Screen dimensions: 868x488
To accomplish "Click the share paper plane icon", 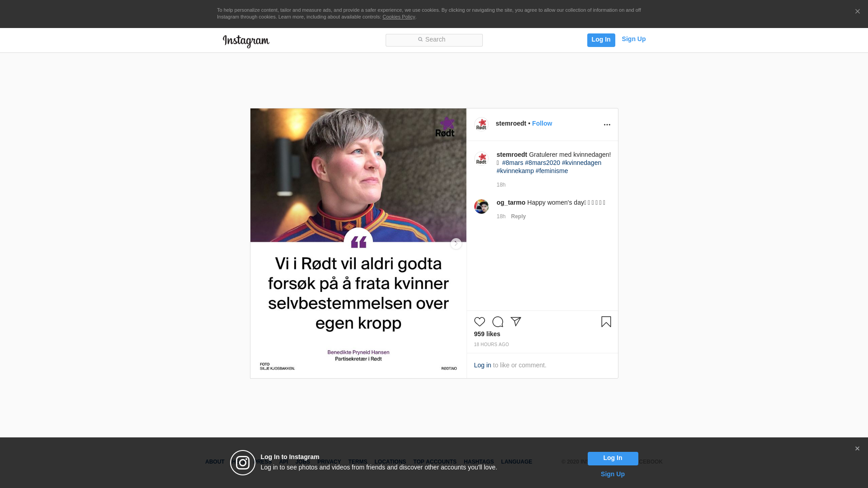I will click(x=516, y=321).
